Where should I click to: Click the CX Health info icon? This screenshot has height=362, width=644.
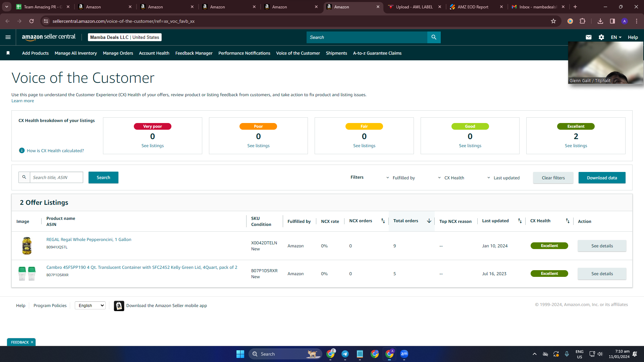coord(22,150)
